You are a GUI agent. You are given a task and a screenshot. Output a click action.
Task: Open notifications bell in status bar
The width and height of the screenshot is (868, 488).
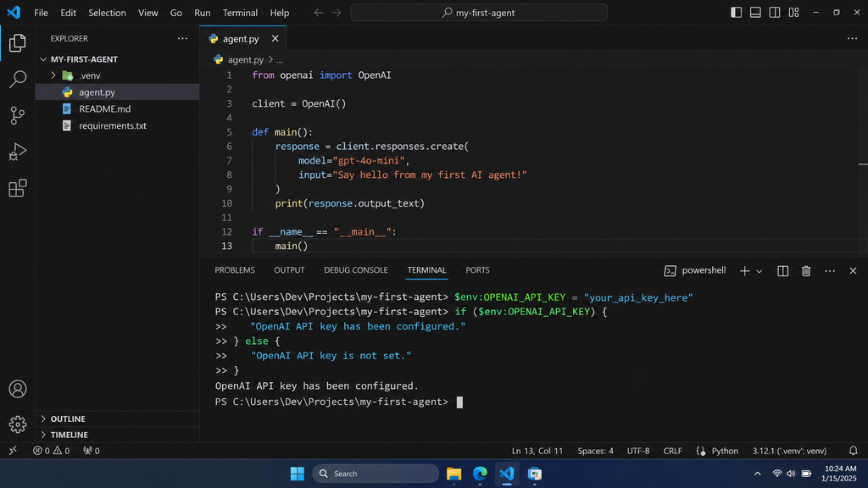(x=853, y=451)
